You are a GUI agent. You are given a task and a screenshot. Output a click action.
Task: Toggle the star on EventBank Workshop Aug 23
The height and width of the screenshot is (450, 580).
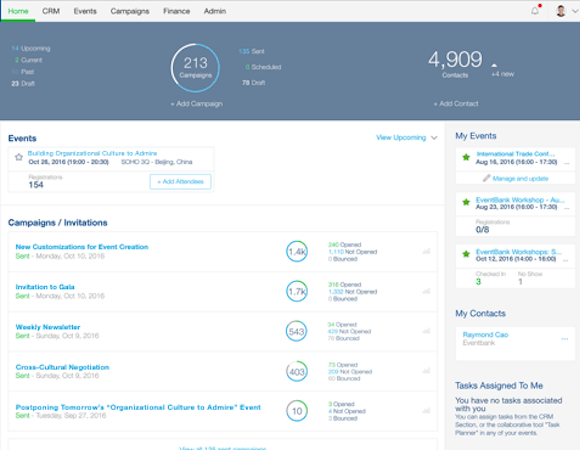click(x=466, y=202)
